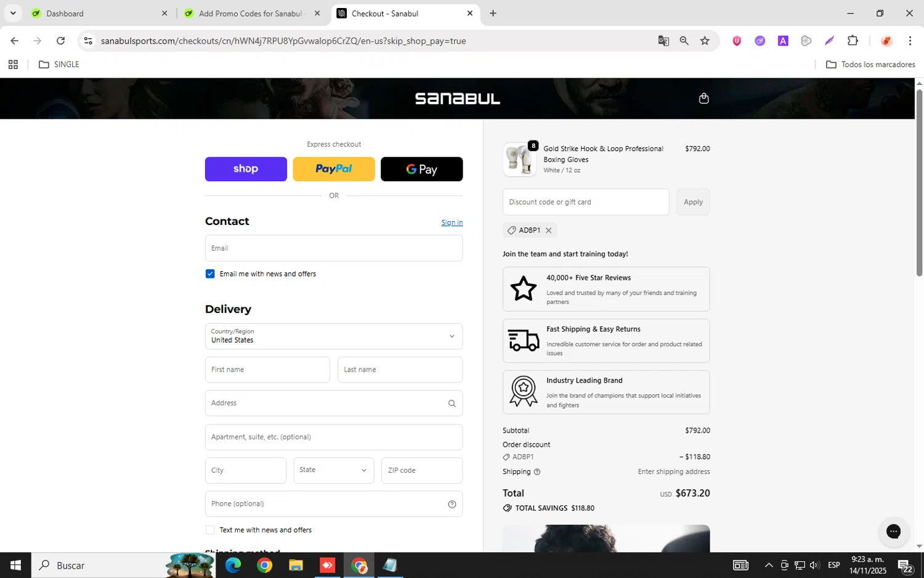This screenshot has width=924, height=578.
Task: Focus the Email input field
Action: coord(334,248)
